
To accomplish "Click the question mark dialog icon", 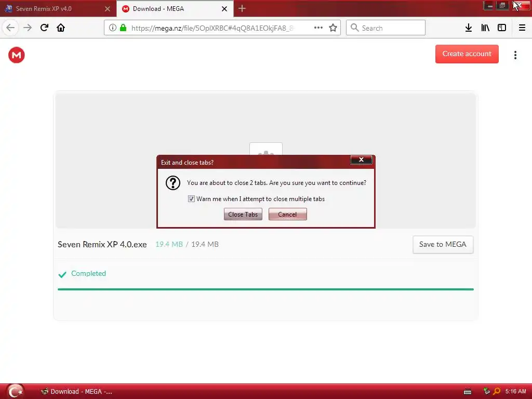I will (x=172, y=183).
